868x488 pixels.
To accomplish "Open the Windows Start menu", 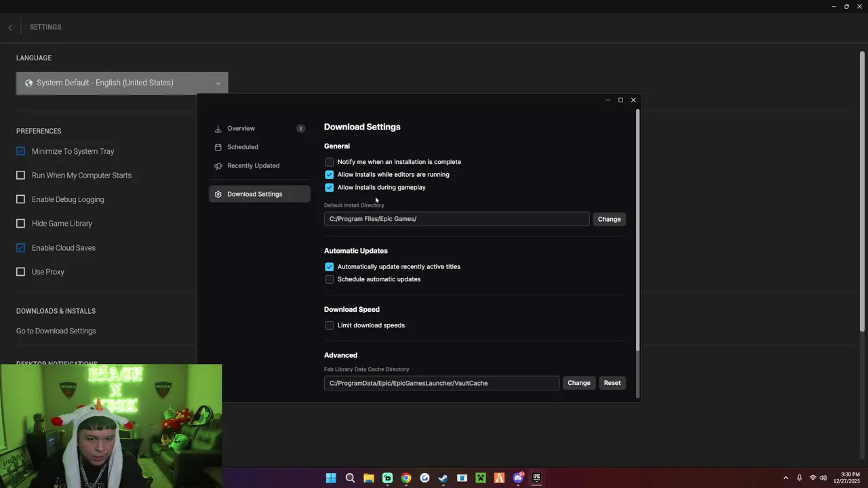I will click(331, 478).
